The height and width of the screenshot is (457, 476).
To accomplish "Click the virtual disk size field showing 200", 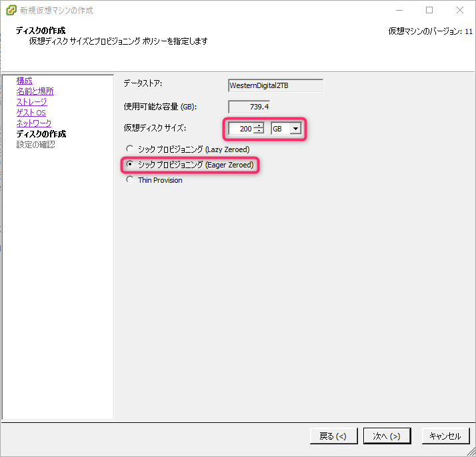I will tap(241, 129).
